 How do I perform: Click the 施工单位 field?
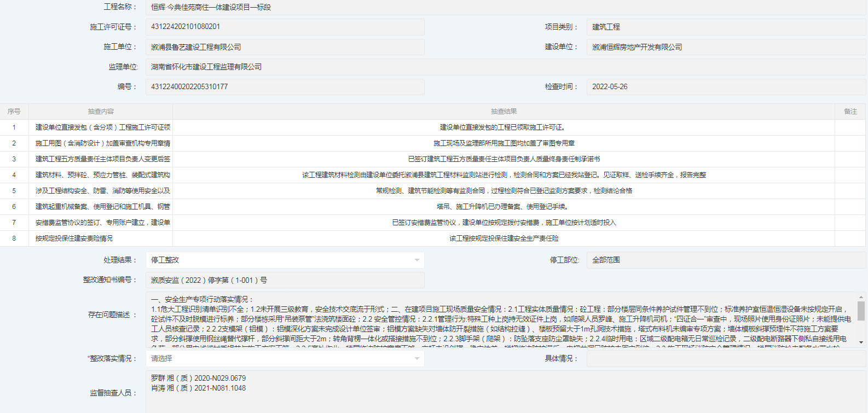pyautogui.click(x=285, y=47)
